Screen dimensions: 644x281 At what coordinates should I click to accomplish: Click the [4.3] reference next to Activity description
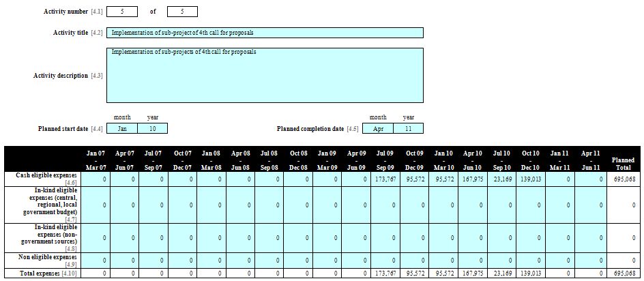(x=96, y=75)
